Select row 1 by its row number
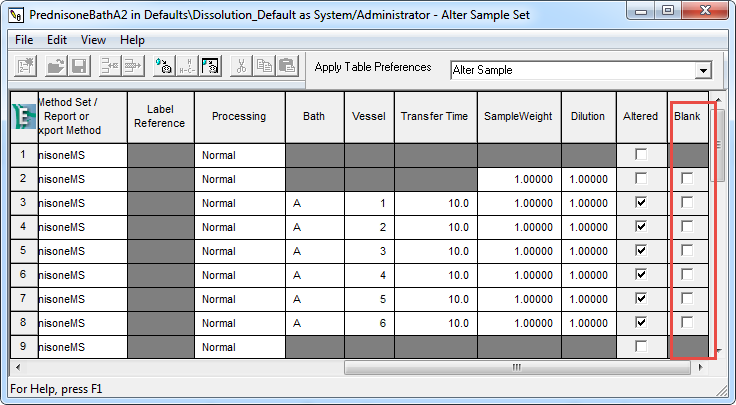 24,155
